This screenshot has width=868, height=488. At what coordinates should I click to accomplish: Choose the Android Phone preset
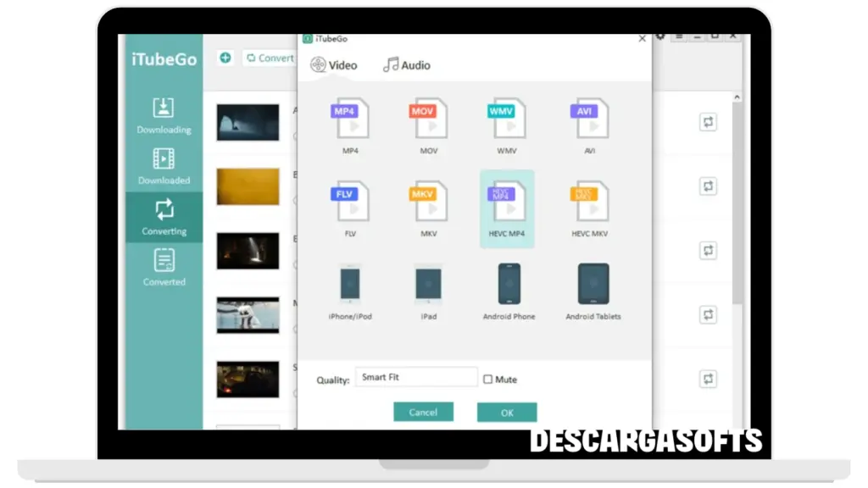509,285
